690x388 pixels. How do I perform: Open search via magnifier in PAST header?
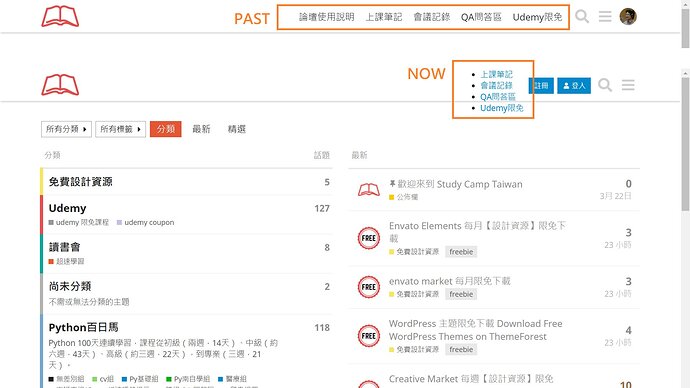click(x=582, y=17)
